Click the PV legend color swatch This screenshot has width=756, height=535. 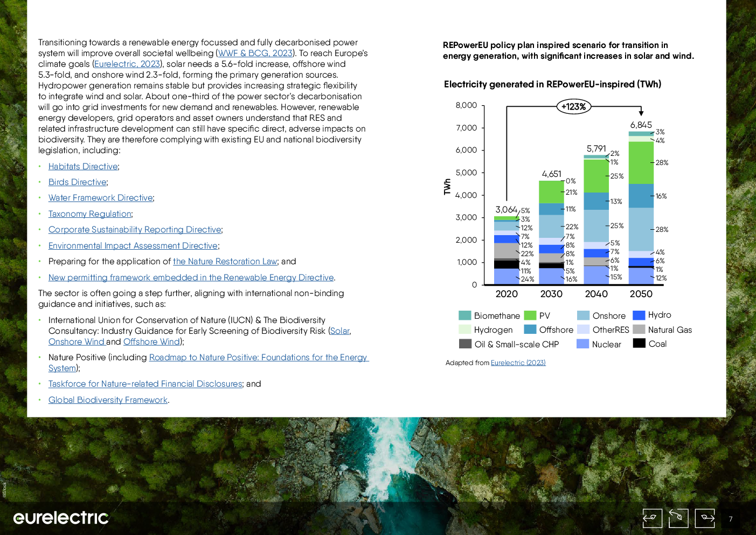click(530, 315)
